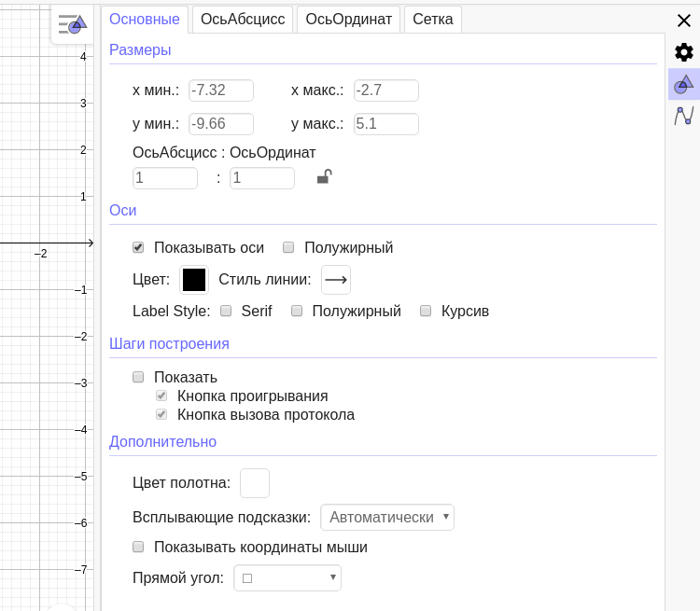Viewport: 700px width, 611px height.
Task: Click the ОсьОрдинат ratio field
Action: [262, 178]
